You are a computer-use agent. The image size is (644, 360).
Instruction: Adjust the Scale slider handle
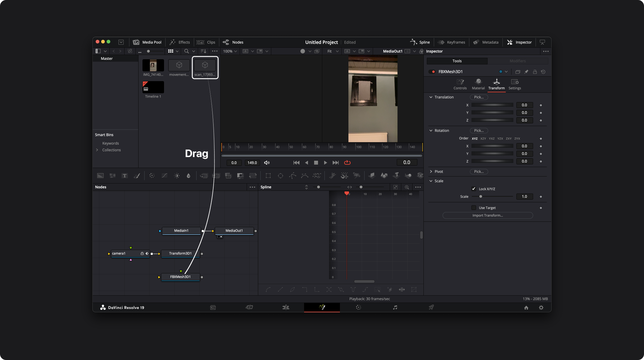[x=481, y=197]
